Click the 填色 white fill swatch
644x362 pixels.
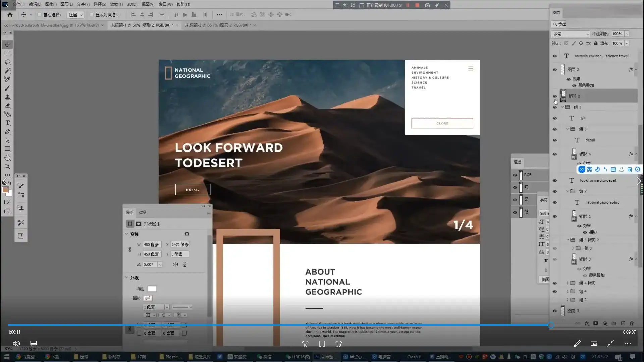coord(152,289)
